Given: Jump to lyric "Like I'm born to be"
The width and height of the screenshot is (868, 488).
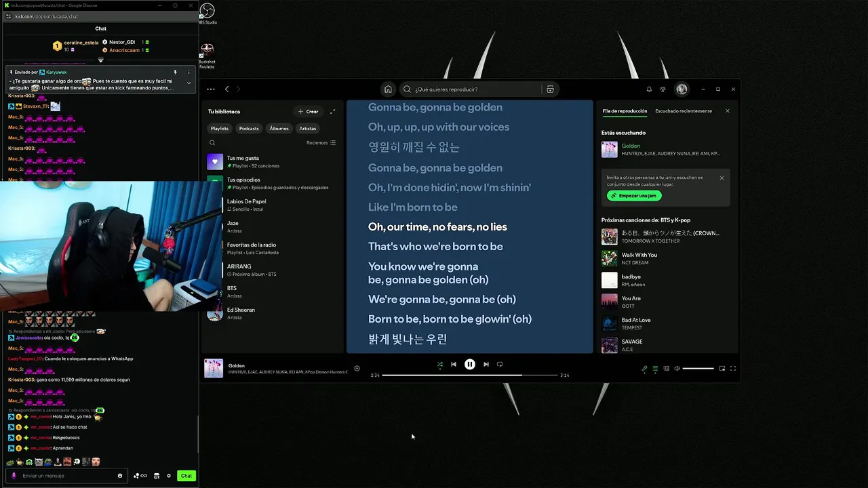Looking at the screenshot, I should [413, 207].
